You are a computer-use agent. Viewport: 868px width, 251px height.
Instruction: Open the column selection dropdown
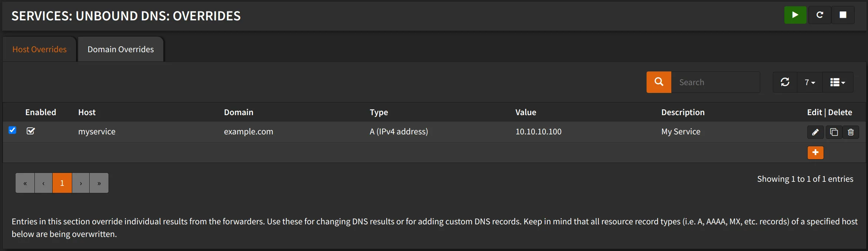pyautogui.click(x=838, y=82)
